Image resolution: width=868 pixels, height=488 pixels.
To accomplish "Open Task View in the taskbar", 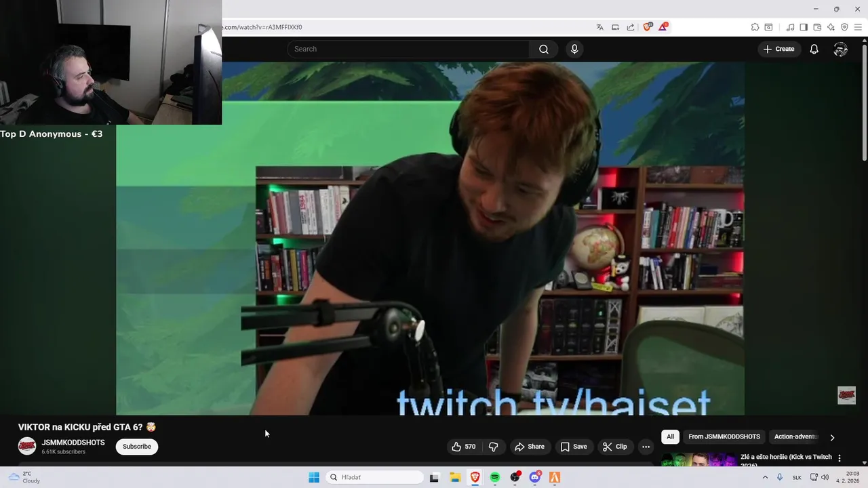I will point(435,477).
